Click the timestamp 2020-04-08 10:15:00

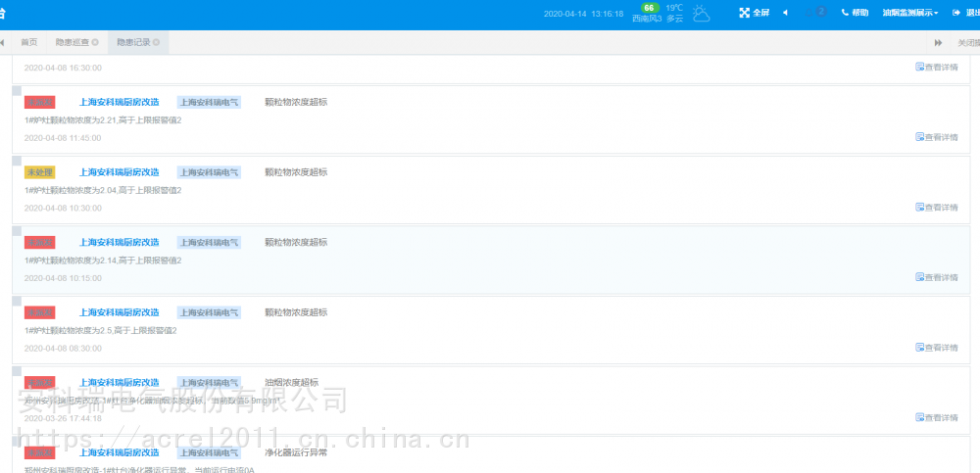(63, 278)
